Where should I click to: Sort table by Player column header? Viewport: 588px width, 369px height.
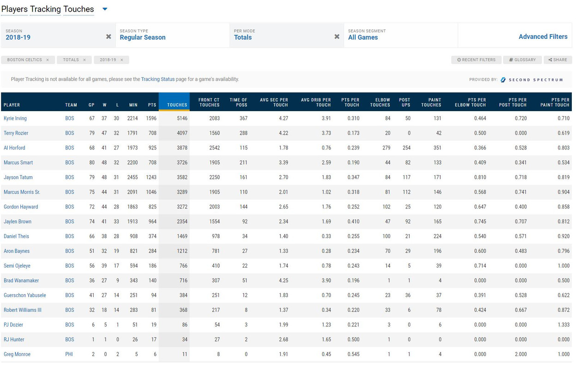12,105
